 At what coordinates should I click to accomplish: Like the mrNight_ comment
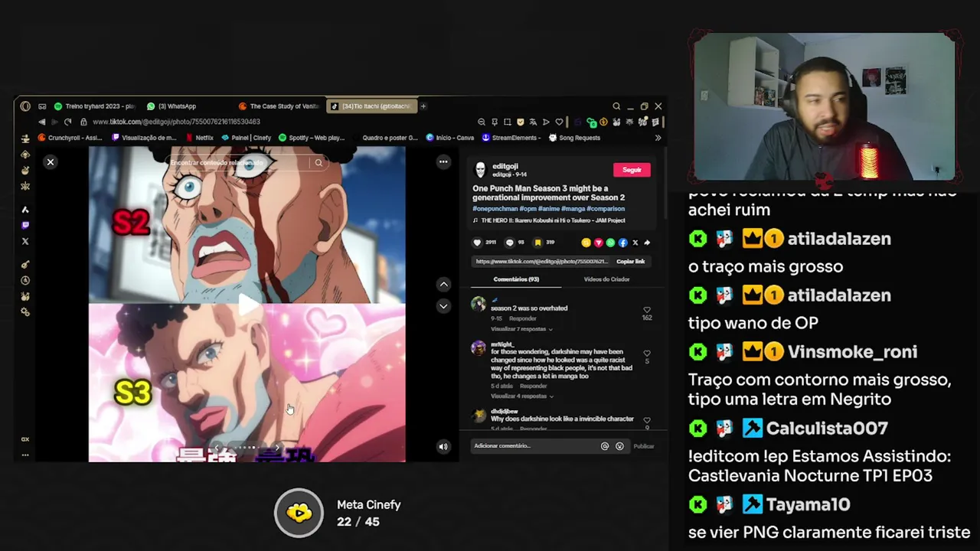pos(647,354)
